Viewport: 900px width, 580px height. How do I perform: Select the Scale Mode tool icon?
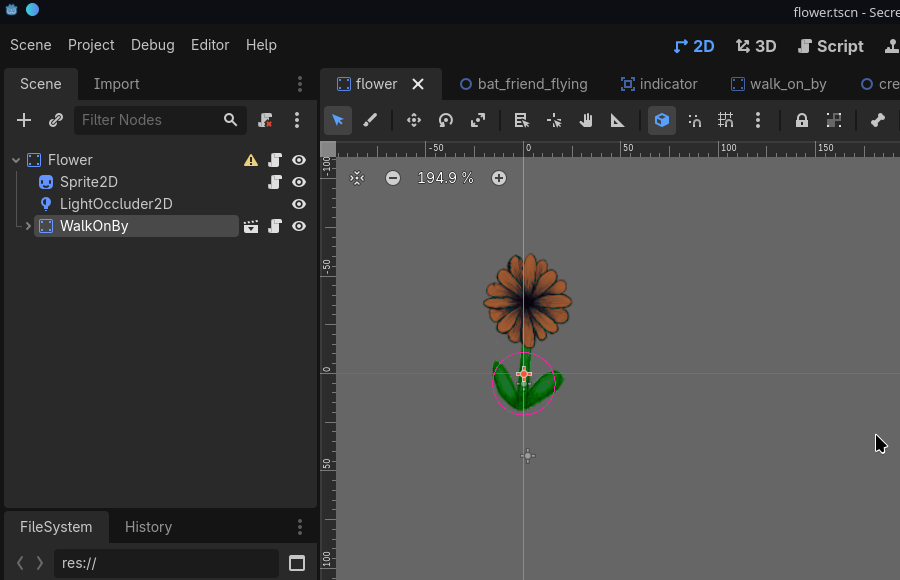[x=478, y=120]
